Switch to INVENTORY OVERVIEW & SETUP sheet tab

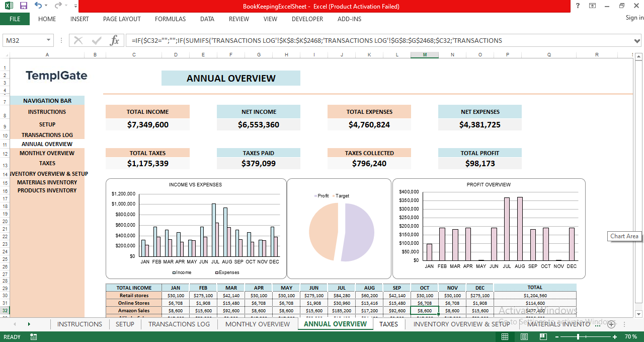click(x=461, y=324)
